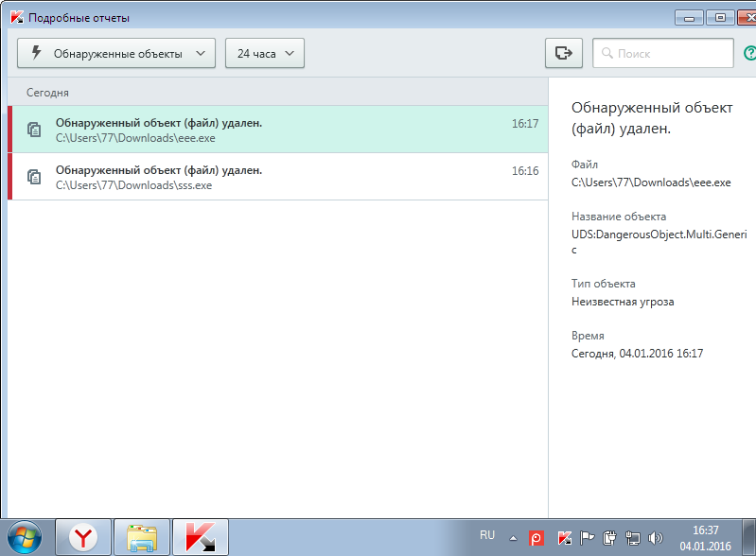Focus the Поиск search field
The height and width of the screenshot is (556, 756).
tap(663, 53)
